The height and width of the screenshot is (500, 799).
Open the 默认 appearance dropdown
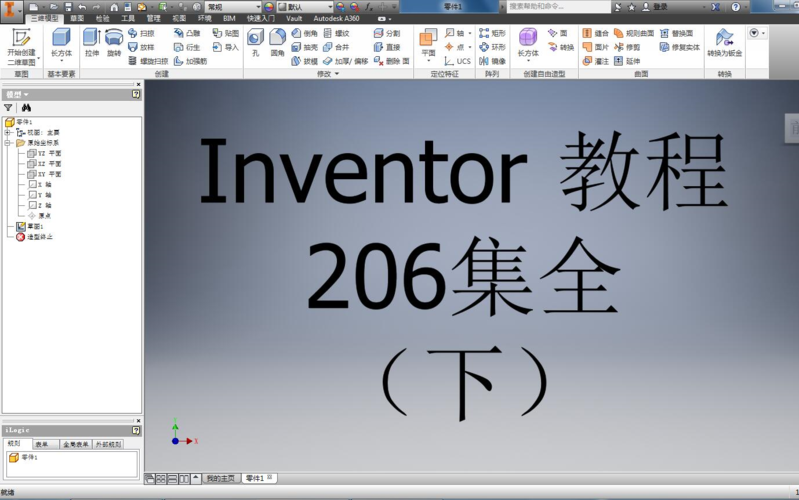tap(330, 7)
